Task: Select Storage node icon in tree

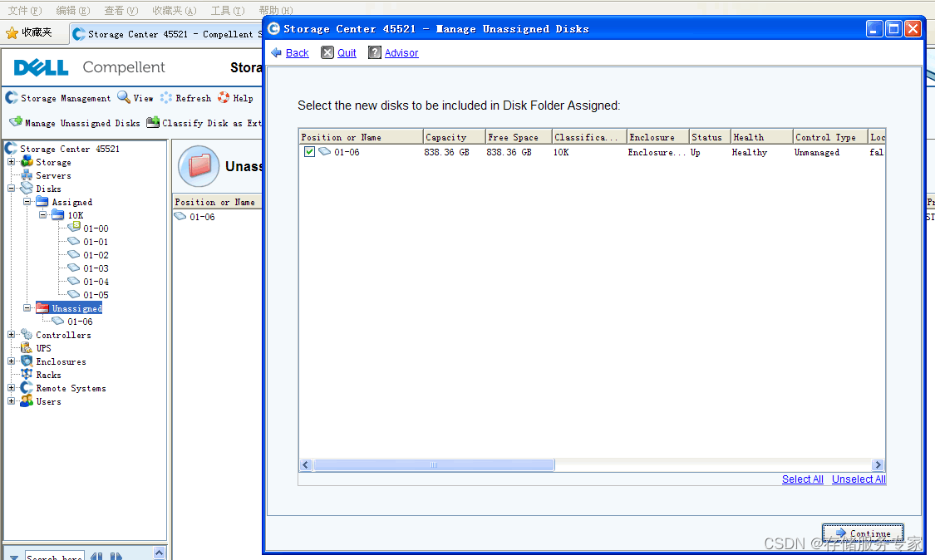Action: click(27, 162)
